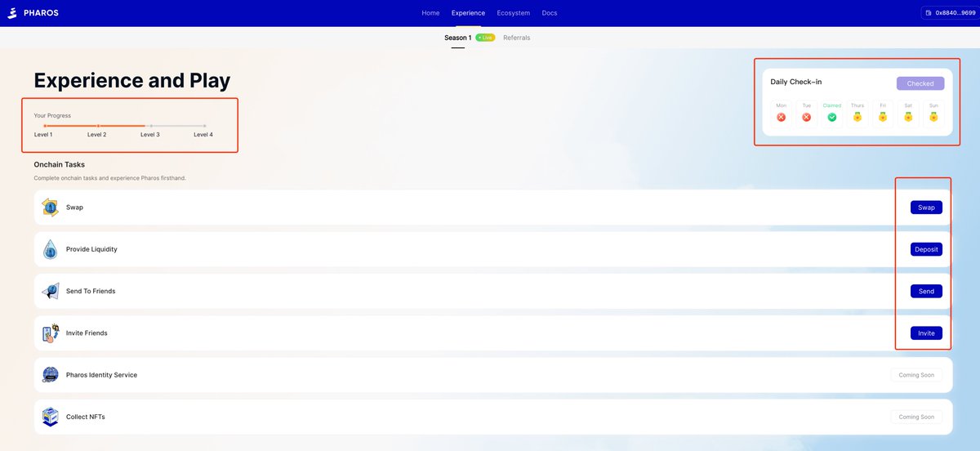Click the blue Swap button
This screenshot has height=451, width=980.
tap(926, 208)
